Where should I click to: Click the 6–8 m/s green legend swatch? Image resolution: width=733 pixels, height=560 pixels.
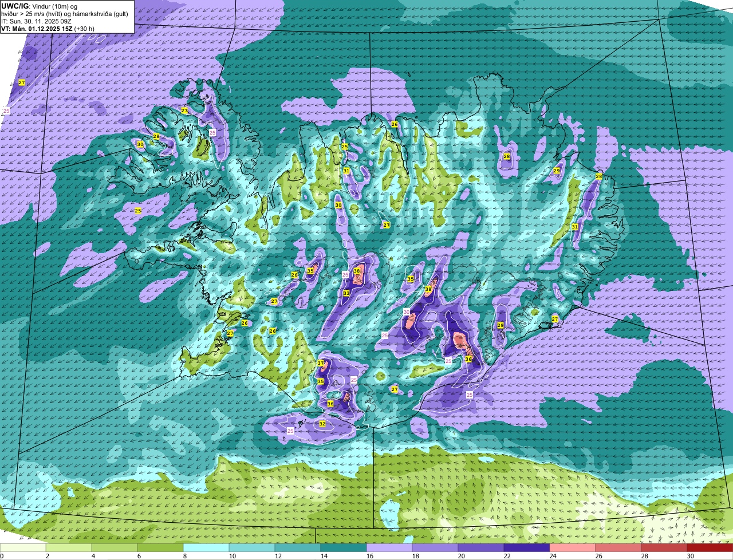pos(160,548)
